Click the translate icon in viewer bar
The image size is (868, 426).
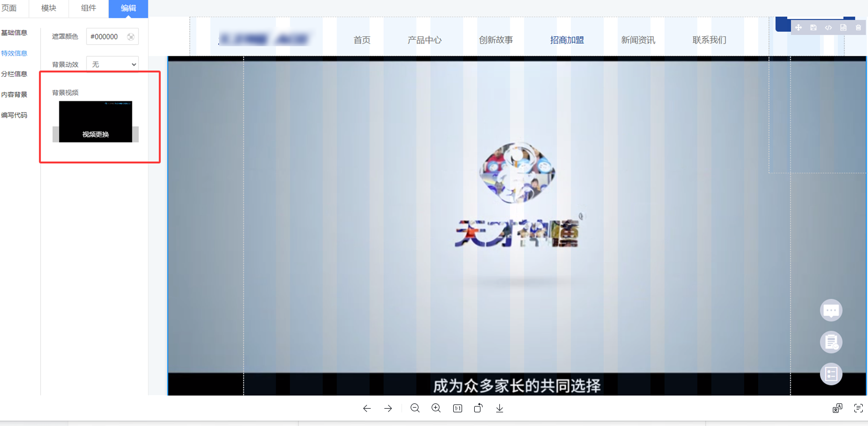837,408
